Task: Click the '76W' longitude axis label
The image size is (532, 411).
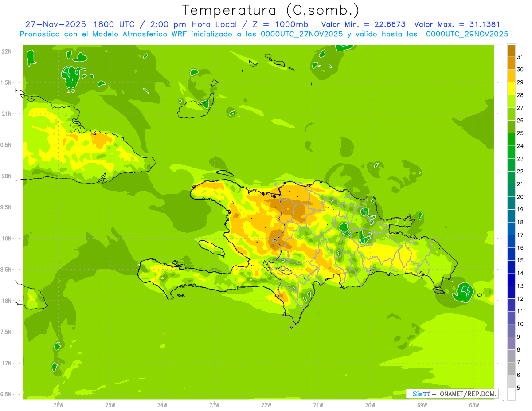Action: [58, 405]
